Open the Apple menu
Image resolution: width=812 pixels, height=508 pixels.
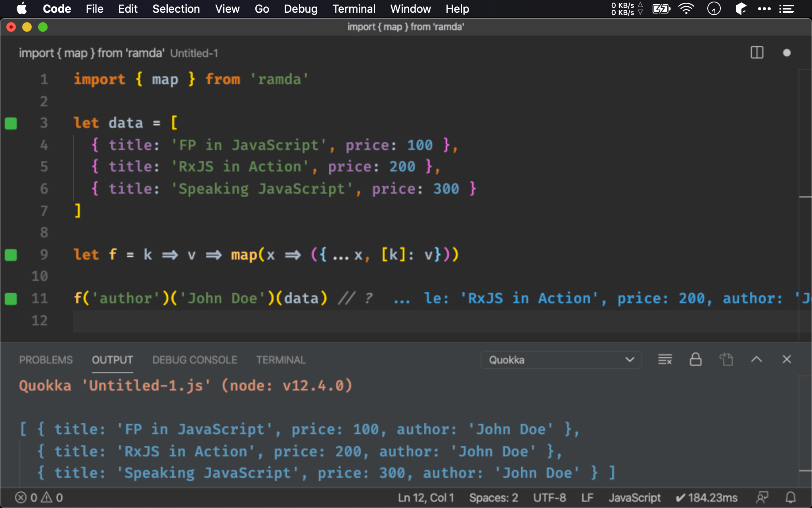(x=22, y=8)
